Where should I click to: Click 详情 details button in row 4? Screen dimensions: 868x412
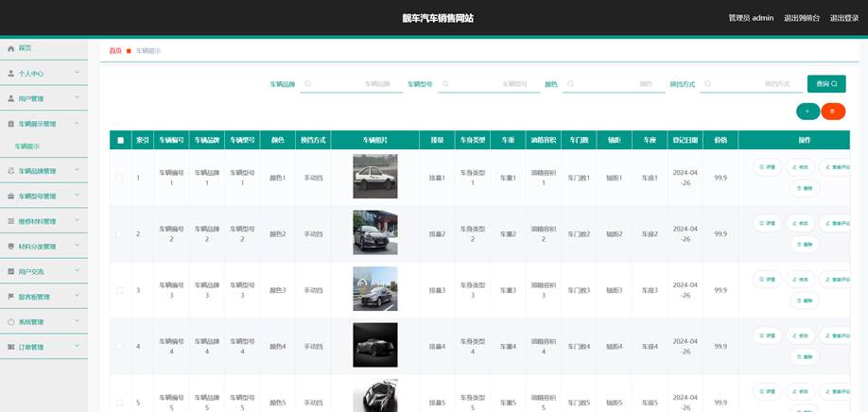[x=767, y=335]
